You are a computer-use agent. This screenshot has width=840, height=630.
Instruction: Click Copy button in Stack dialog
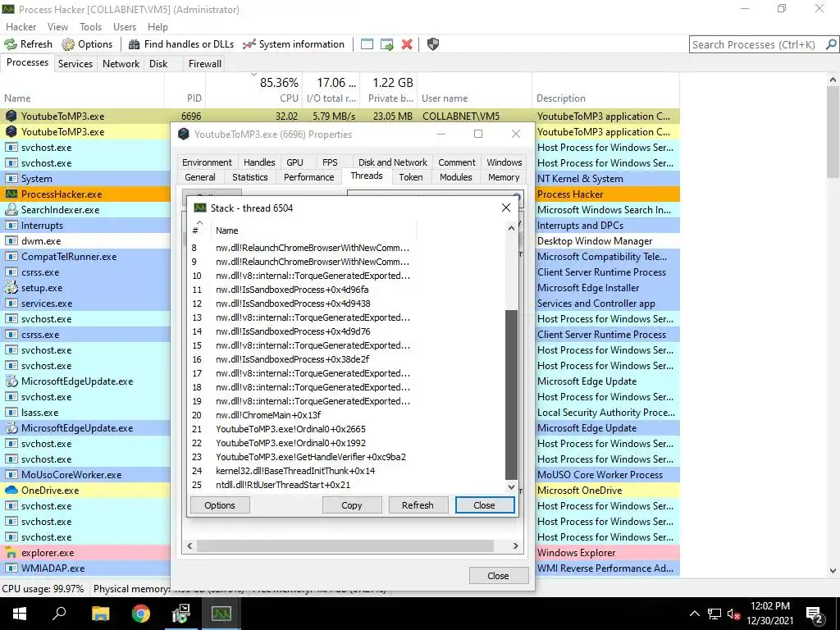[351, 505]
